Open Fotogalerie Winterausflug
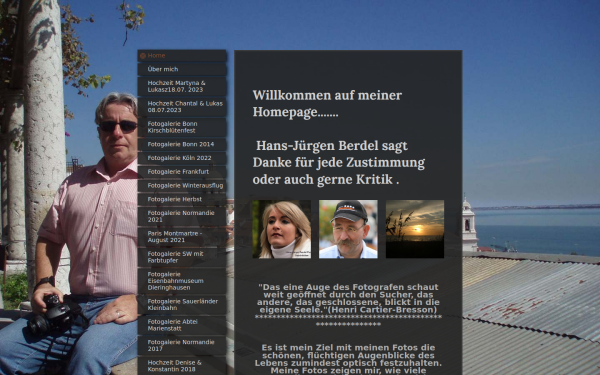This screenshot has width=600, height=375. pyautogui.click(x=182, y=186)
